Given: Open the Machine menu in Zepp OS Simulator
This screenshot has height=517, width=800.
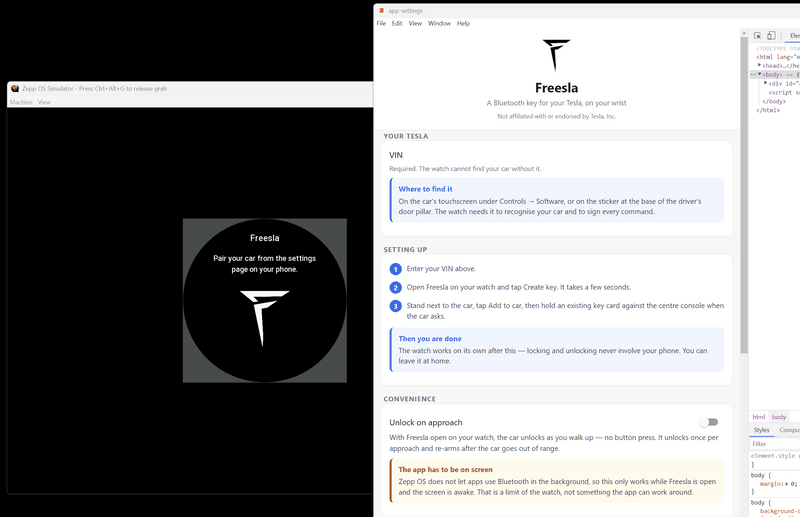Looking at the screenshot, I should coord(21,102).
